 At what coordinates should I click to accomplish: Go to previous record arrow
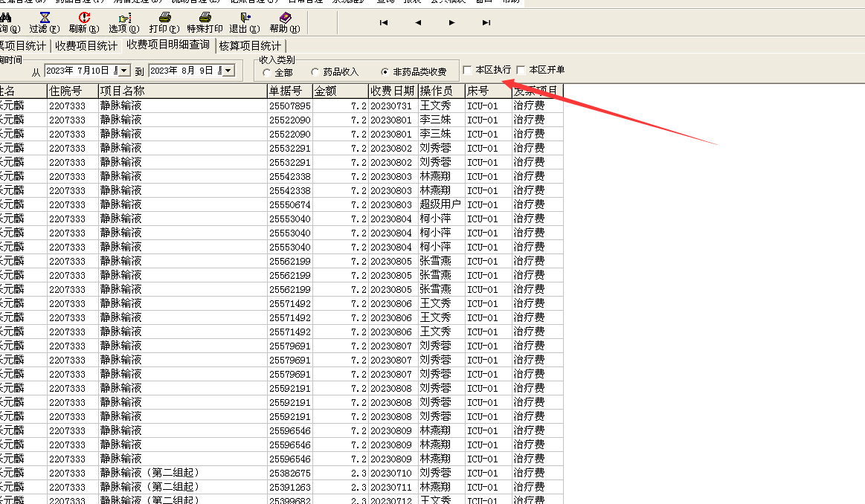click(417, 22)
